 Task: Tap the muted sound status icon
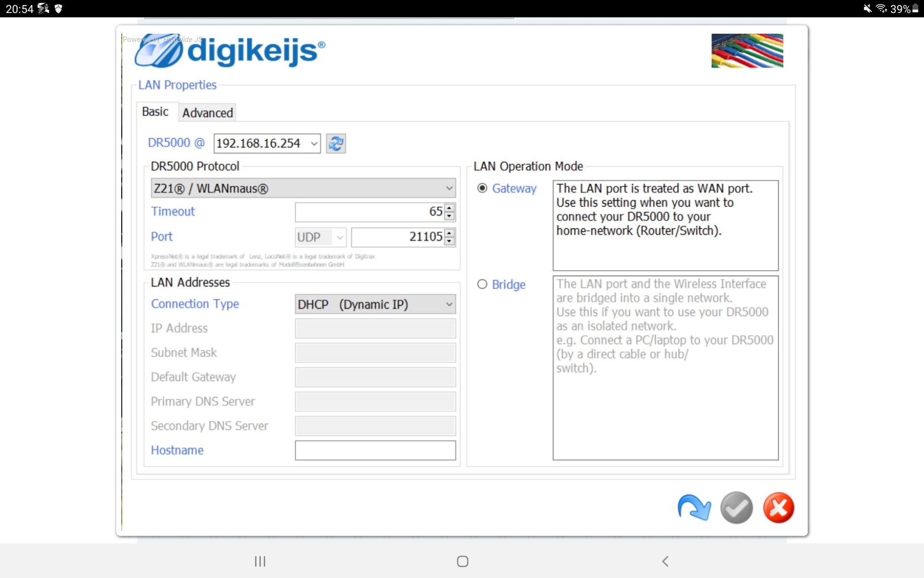867,9
